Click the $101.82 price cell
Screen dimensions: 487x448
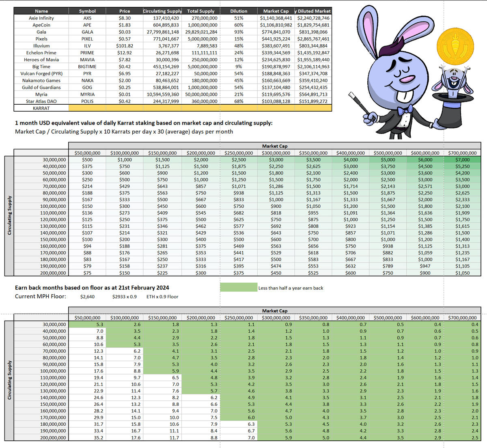125,45
